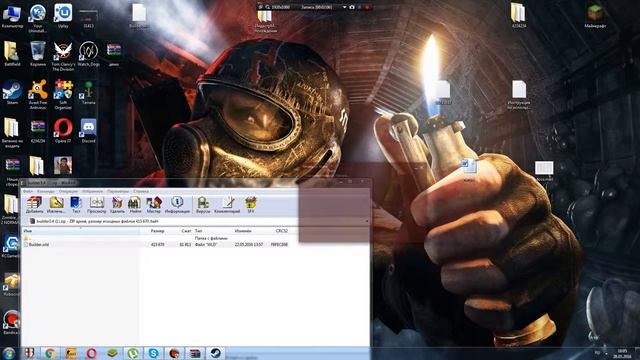Select the Корзина recycle bin icon
This screenshot has height=360, width=640.
pyautogui.click(x=38, y=54)
